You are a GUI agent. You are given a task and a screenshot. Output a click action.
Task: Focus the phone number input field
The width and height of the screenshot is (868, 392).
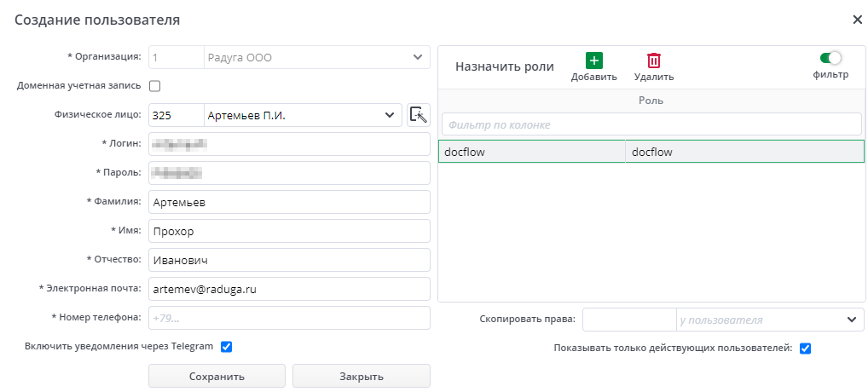(289, 318)
